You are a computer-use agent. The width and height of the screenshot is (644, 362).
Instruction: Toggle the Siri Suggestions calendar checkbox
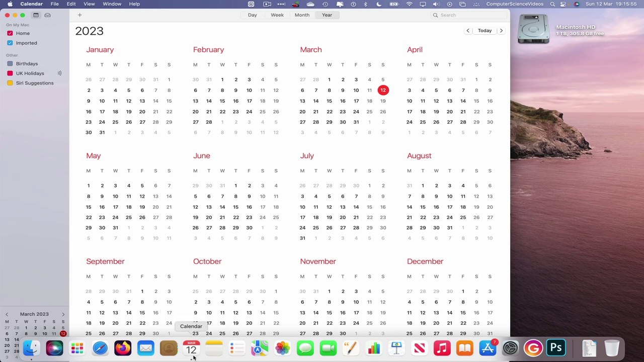point(10,83)
